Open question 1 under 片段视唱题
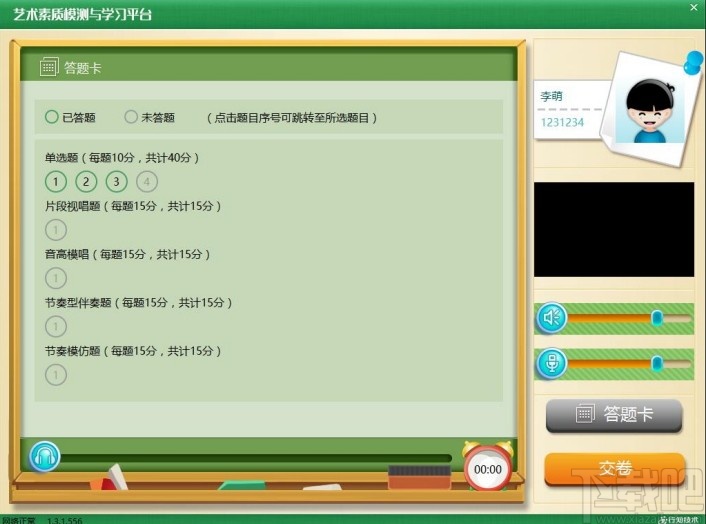706x524 pixels. [x=56, y=230]
